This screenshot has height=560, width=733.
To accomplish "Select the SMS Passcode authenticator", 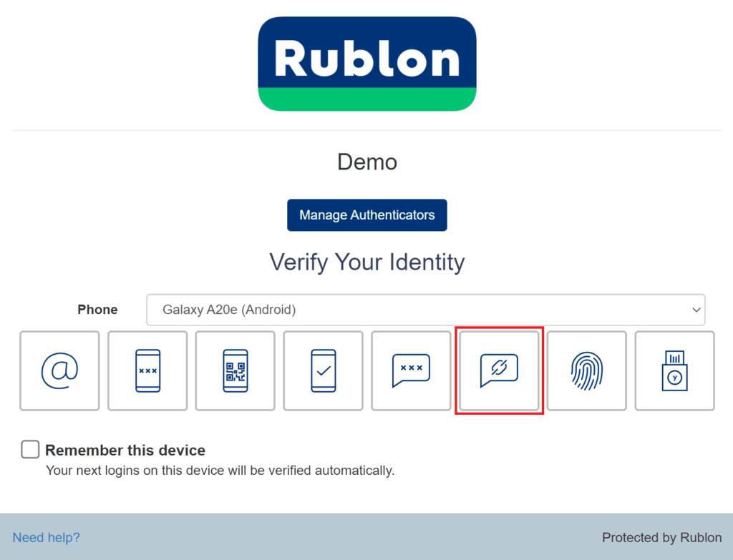I will [411, 370].
